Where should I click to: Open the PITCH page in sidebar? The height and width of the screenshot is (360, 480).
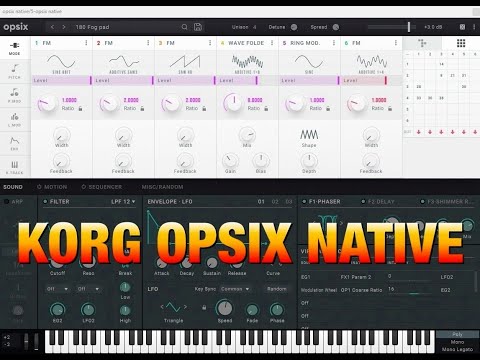pyautogui.click(x=14, y=72)
